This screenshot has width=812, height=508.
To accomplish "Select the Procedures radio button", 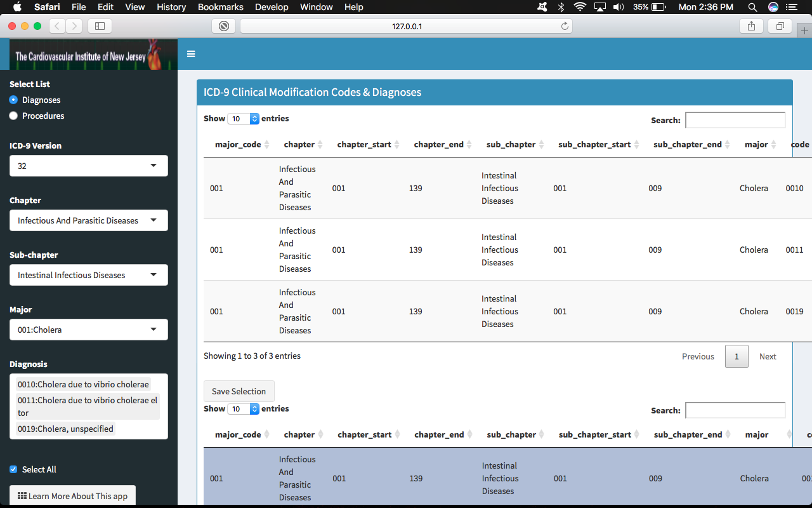I will [x=13, y=116].
